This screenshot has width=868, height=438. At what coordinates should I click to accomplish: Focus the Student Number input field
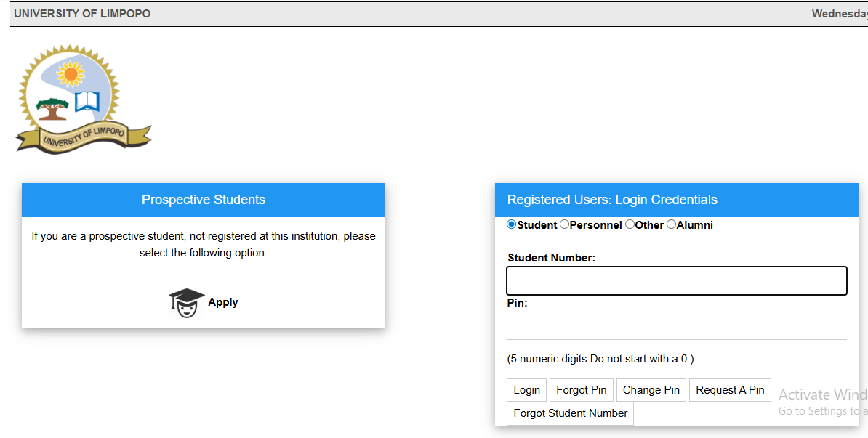(x=676, y=281)
